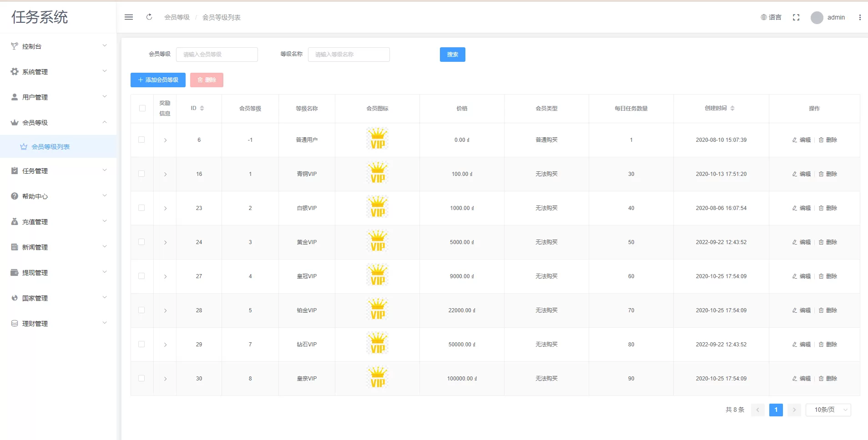Select checkbox for 普通用户 row

pos(141,140)
